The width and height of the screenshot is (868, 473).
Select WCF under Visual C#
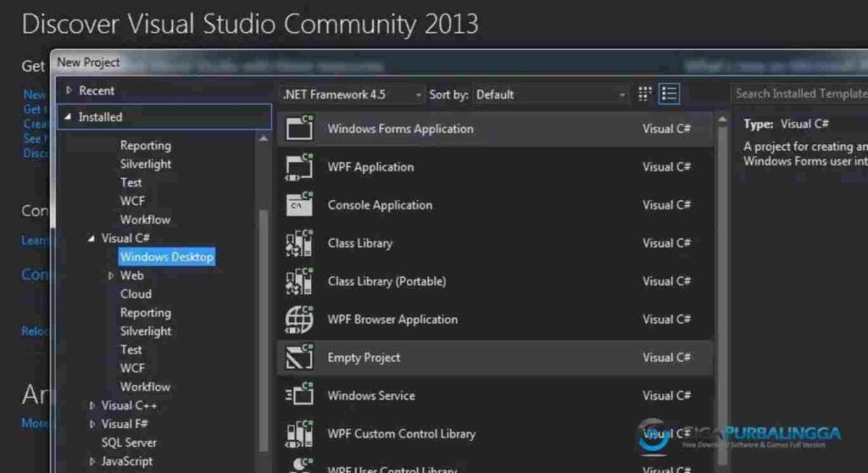(132, 369)
